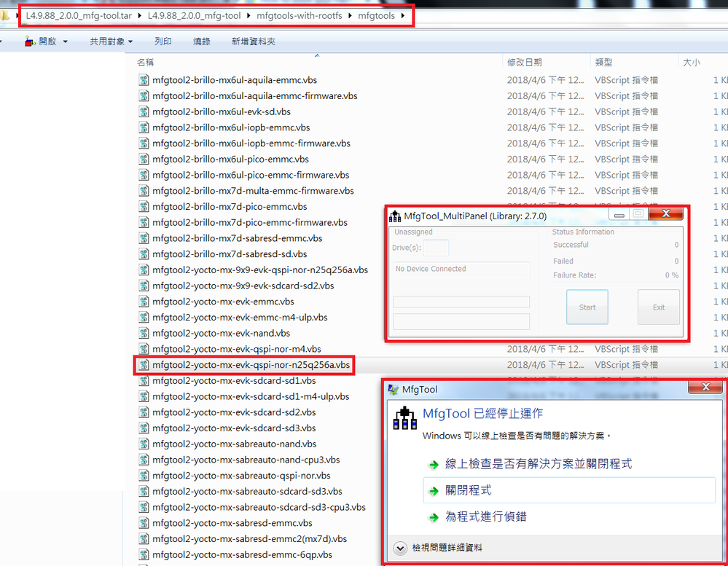Viewport: 728px width, 566px height.
Task: Click Start button in MfgTool_MultiPanel
Action: 587,307
